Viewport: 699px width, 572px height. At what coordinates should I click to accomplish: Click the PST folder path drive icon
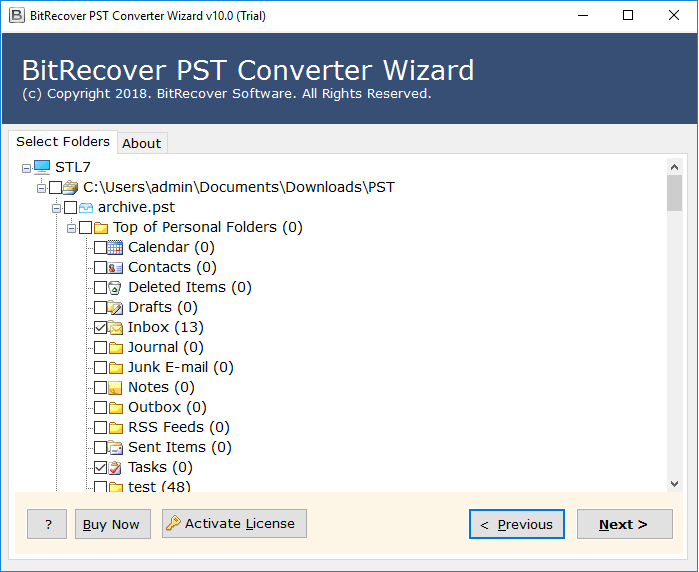[x=70, y=187]
